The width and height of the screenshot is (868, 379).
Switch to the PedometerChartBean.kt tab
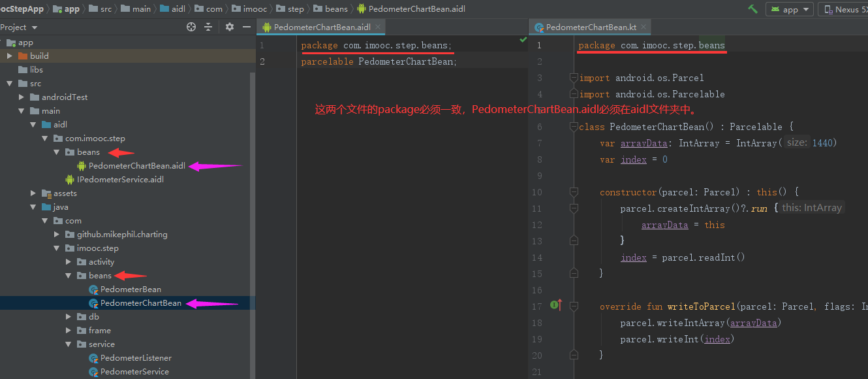591,27
